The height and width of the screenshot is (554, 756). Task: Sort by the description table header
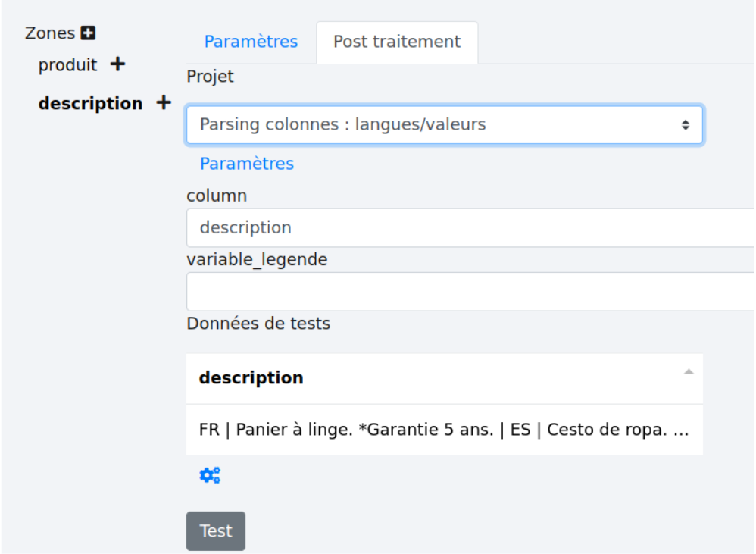[251, 377]
